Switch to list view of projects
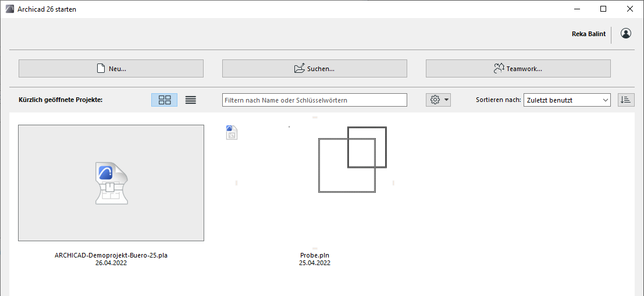 coord(191,100)
